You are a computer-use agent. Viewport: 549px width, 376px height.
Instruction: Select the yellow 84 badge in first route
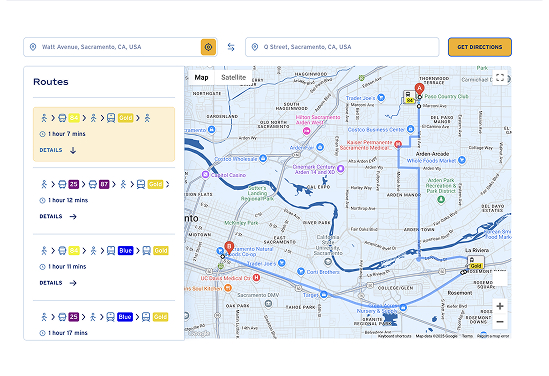pos(74,118)
